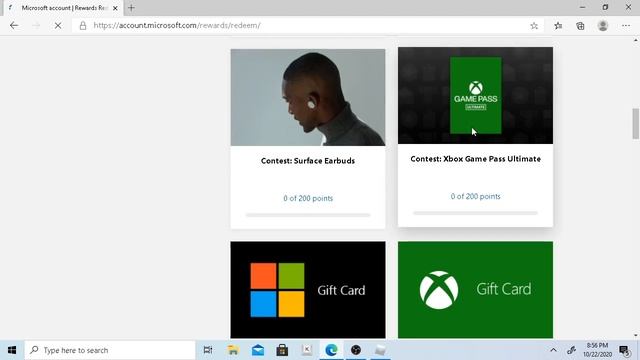Open the dark round app taskbar icon
This screenshot has width=640, height=360.
point(356,350)
